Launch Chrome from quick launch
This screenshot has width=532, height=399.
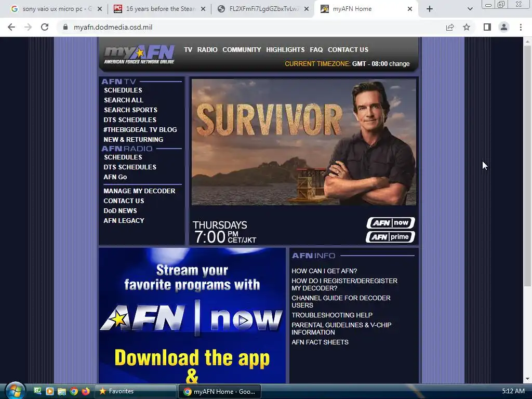pyautogui.click(x=74, y=391)
